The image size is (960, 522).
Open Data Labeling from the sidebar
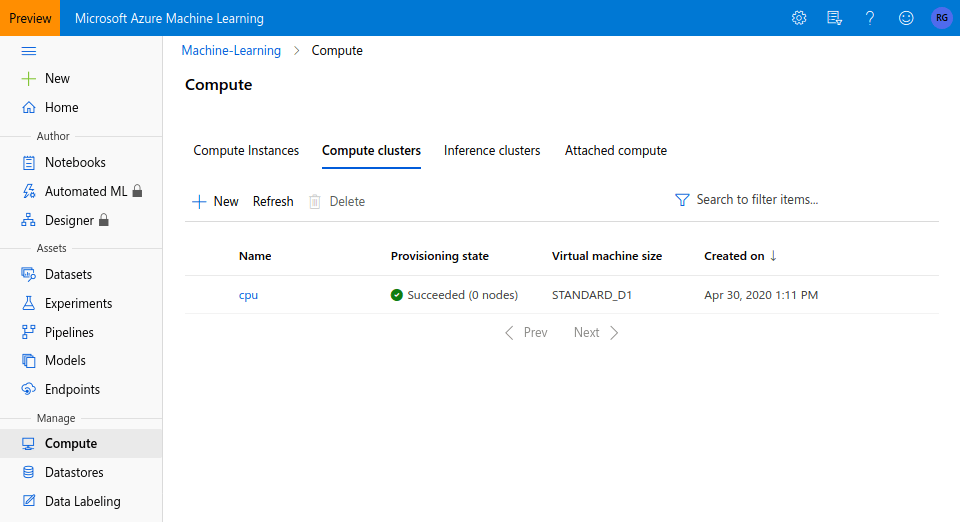coord(81,501)
